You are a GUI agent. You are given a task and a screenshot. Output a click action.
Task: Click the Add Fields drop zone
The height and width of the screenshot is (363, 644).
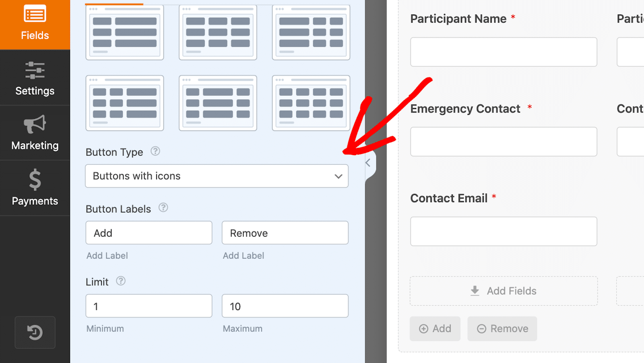tap(504, 291)
